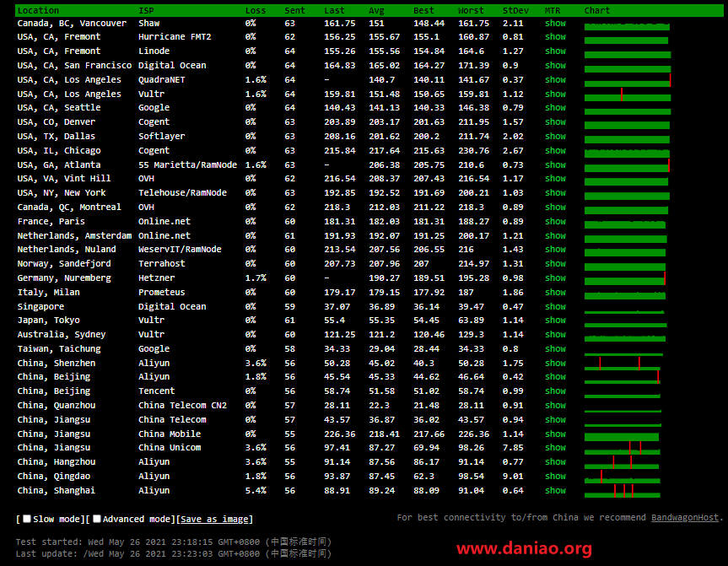
Task: Click the ISP column header
Action: pyautogui.click(x=146, y=10)
